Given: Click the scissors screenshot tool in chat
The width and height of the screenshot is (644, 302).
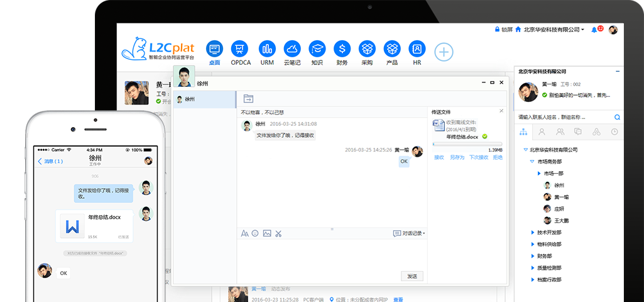Looking at the screenshot, I should click(x=278, y=233).
